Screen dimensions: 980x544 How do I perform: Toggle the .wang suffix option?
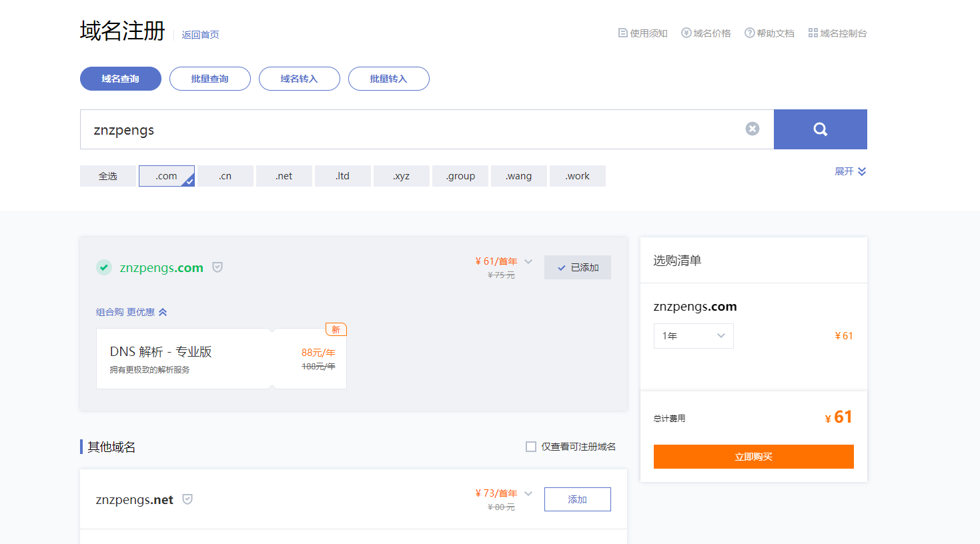519,176
